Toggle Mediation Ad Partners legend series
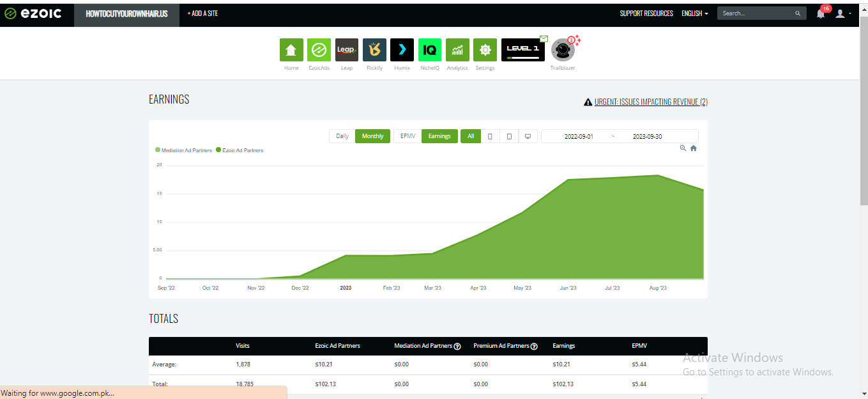This screenshot has height=399, width=868. point(184,150)
